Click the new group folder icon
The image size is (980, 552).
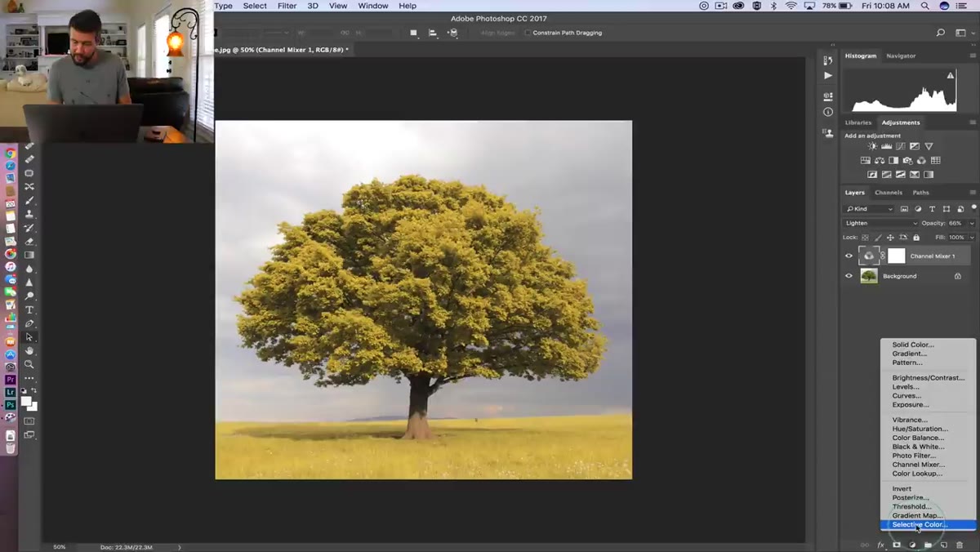(928, 545)
